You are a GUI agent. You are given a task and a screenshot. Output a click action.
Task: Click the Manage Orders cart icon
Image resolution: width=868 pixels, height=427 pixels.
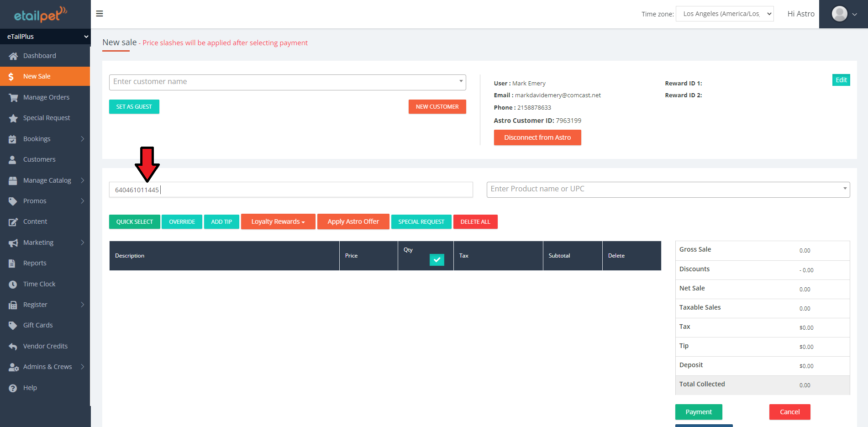click(13, 97)
